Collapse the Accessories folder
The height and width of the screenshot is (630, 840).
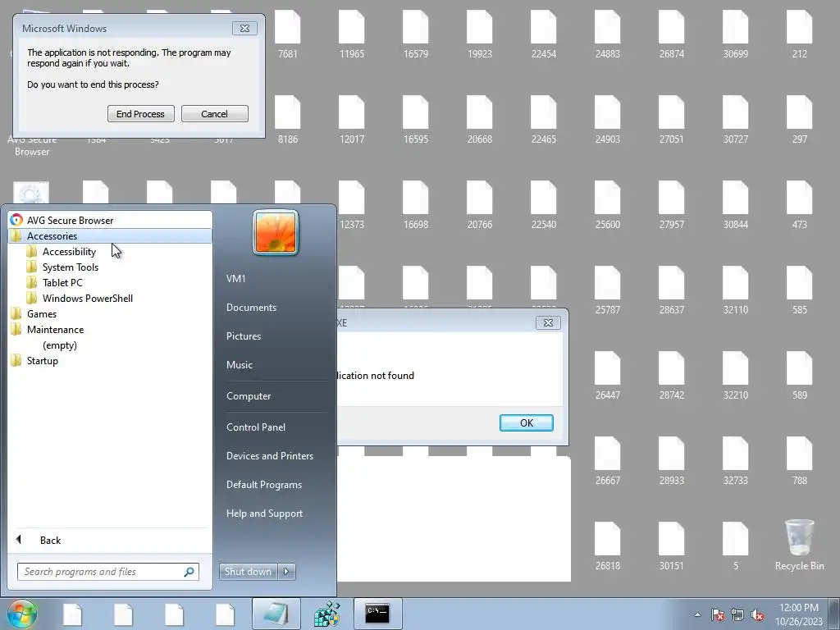[x=110, y=235]
